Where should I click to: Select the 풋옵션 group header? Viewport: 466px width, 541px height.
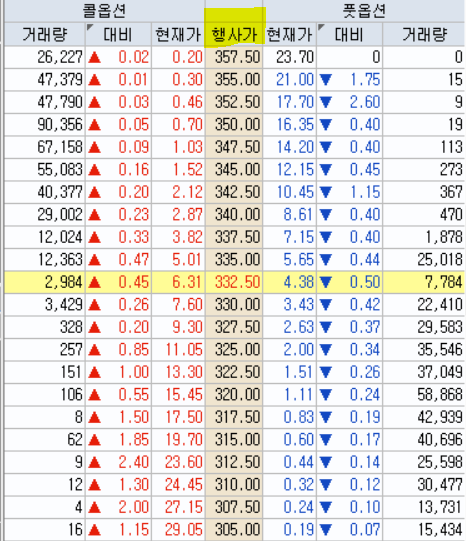[x=364, y=11]
